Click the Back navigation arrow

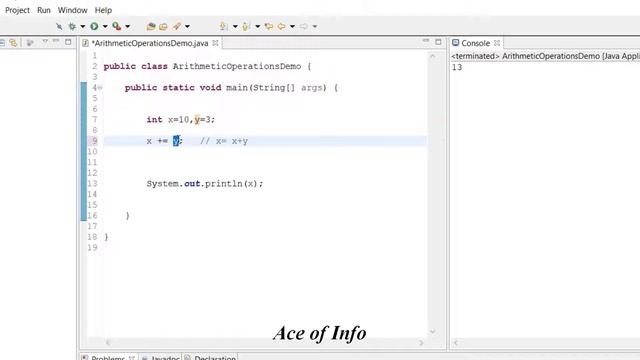281,27
